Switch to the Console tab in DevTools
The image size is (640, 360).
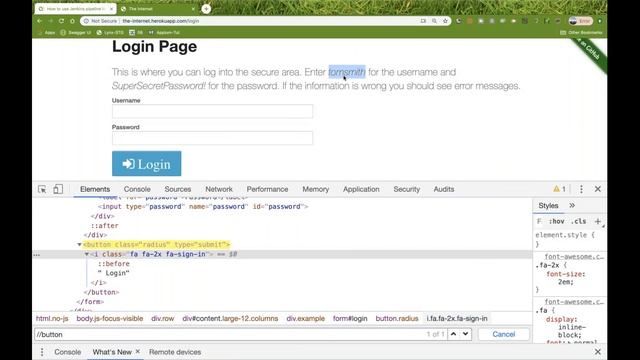(x=137, y=189)
